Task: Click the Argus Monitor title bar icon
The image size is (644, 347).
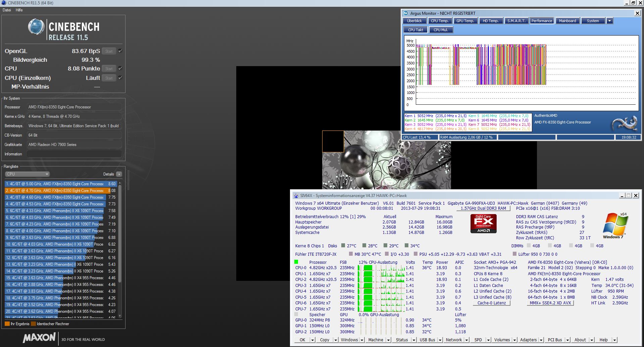Action: coord(405,13)
